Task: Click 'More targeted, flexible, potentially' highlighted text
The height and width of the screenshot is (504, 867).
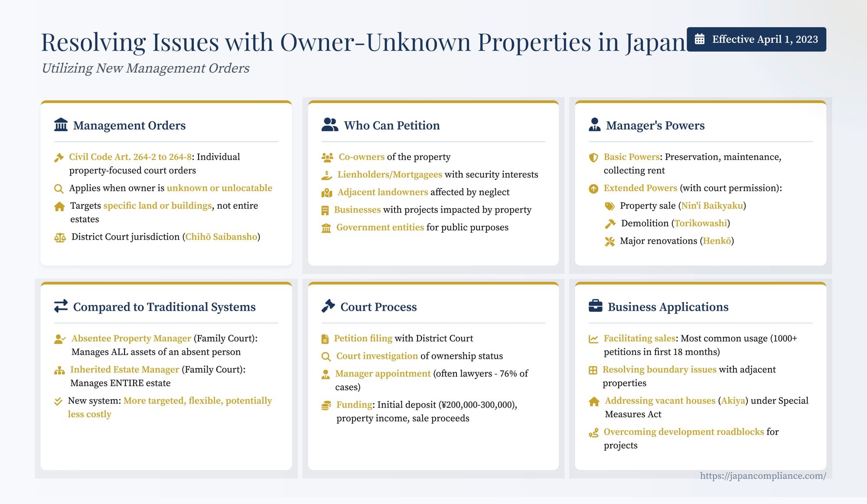Action: pyautogui.click(x=198, y=400)
